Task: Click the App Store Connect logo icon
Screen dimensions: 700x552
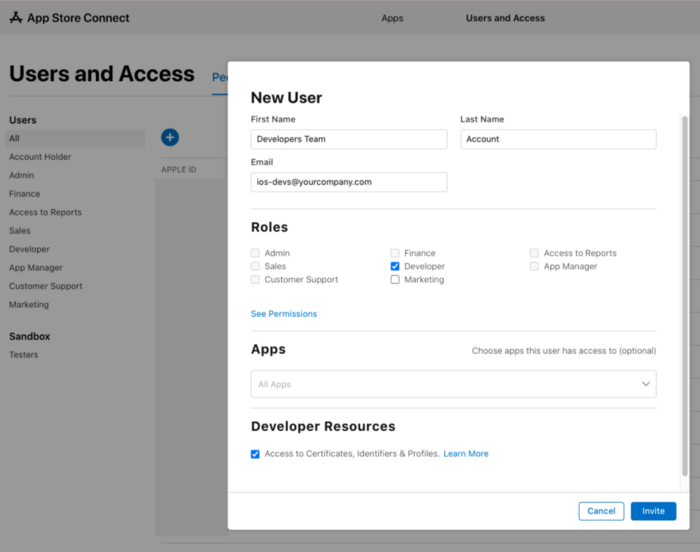Action: click(16, 18)
